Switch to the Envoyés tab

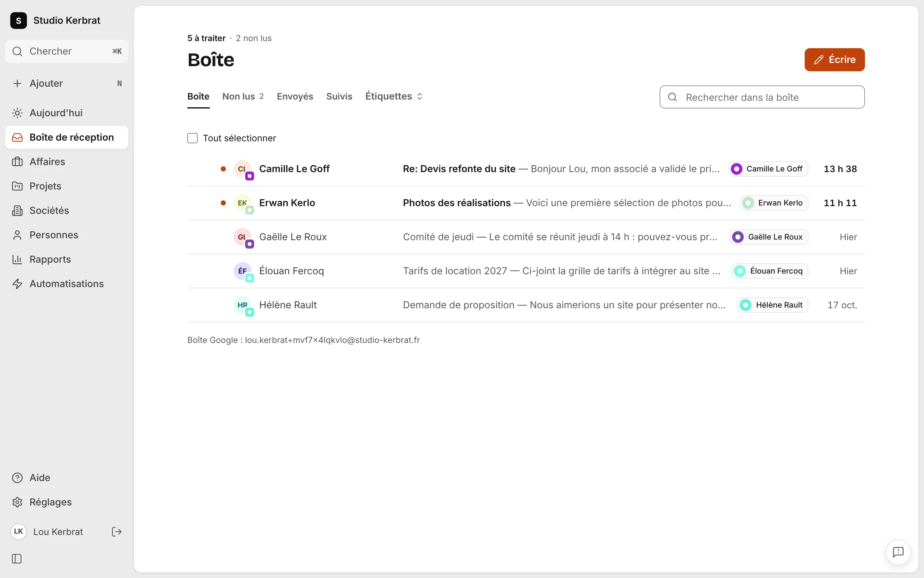(295, 96)
